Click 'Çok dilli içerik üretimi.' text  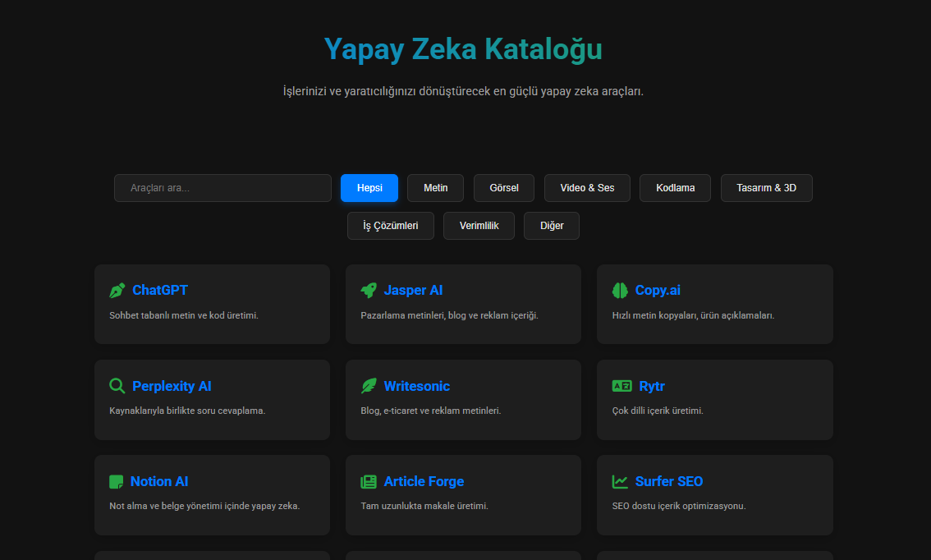[658, 411]
